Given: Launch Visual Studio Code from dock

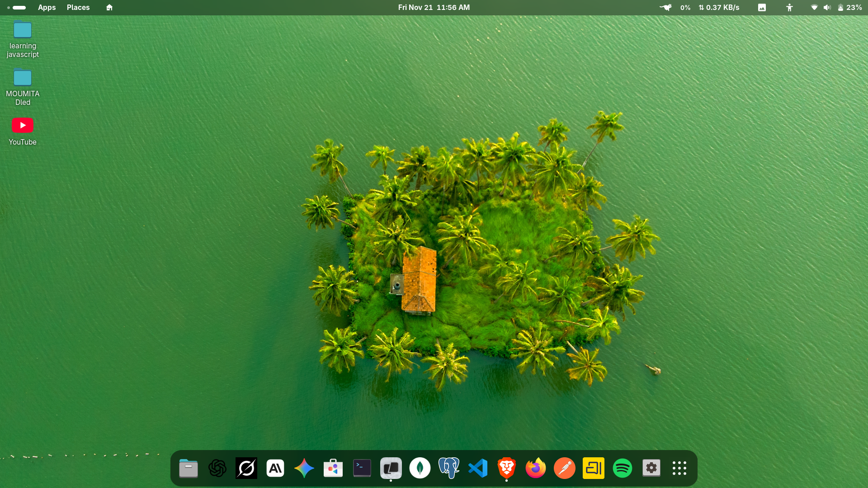Looking at the screenshot, I should coord(478,468).
